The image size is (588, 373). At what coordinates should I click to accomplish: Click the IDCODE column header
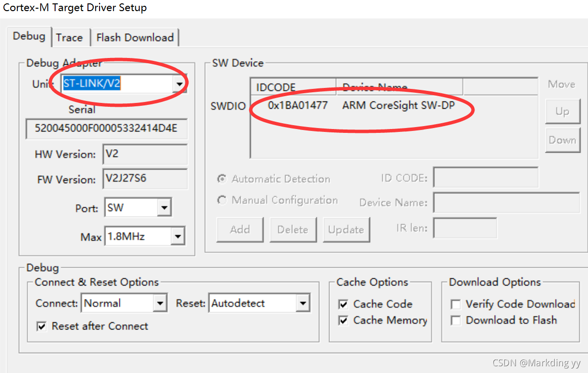(294, 87)
